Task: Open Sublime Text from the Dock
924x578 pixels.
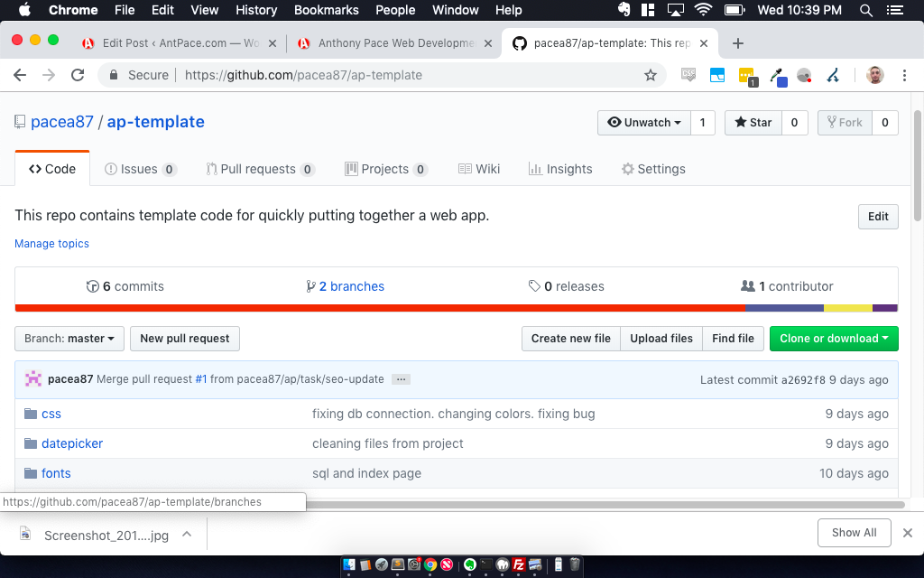Action: [x=398, y=565]
